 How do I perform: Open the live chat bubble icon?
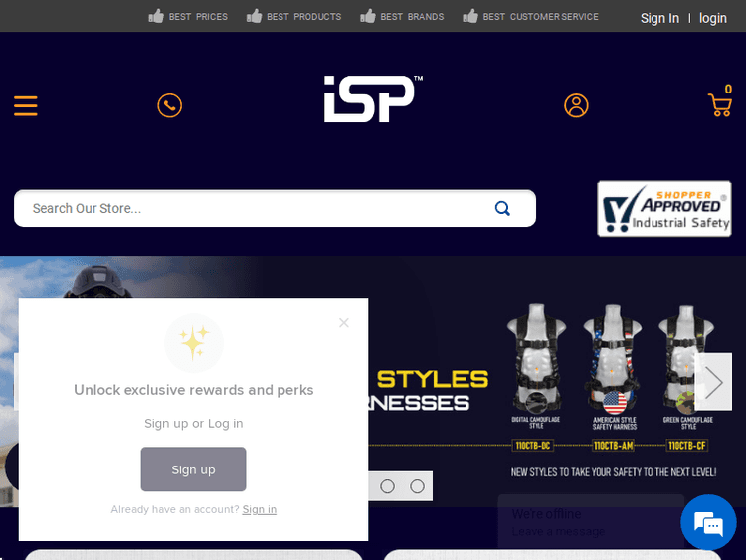point(708,522)
